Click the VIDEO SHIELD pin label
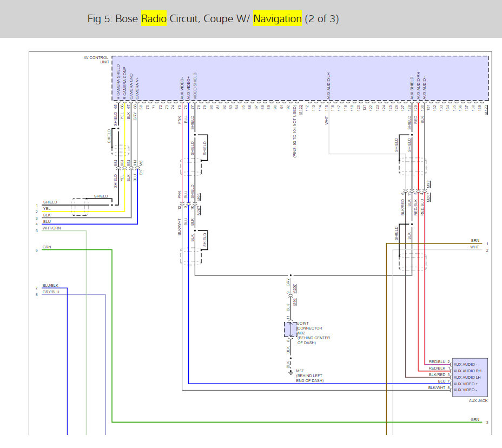 tap(195, 86)
